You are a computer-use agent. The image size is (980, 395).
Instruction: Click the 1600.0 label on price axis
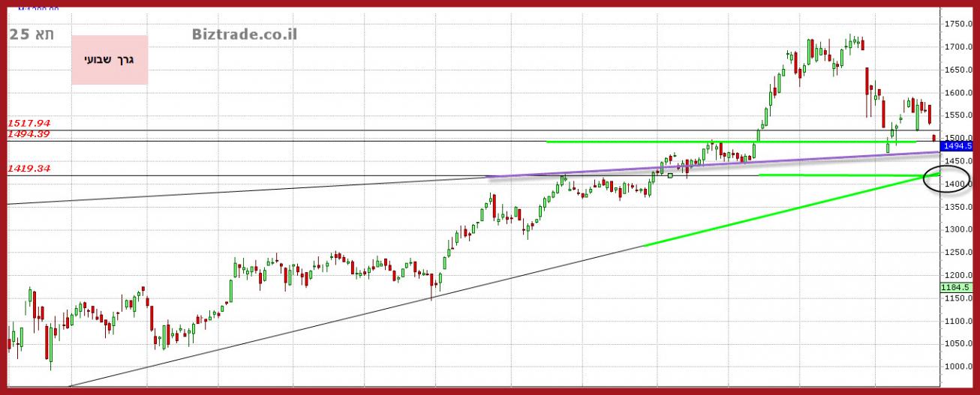click(x=959, y=93)
